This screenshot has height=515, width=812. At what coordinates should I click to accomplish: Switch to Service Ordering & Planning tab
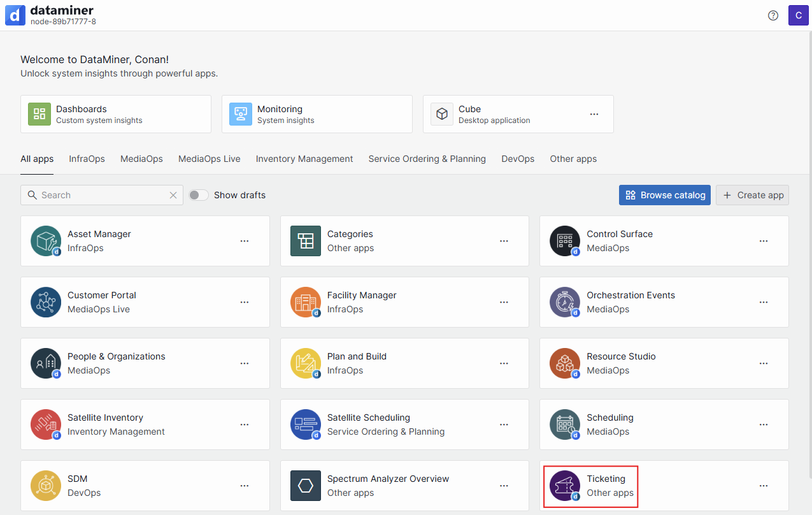pyautogui.click(x=427, y=159)
